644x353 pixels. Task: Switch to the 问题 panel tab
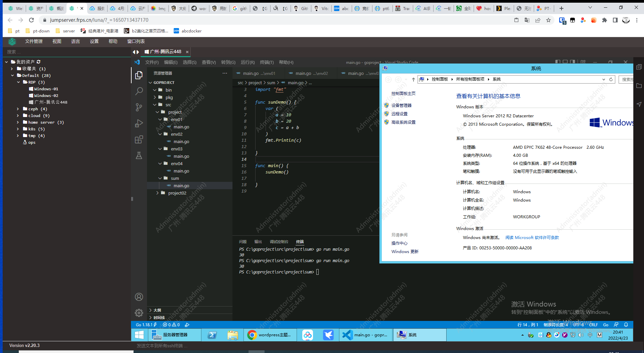pos(243,242)
